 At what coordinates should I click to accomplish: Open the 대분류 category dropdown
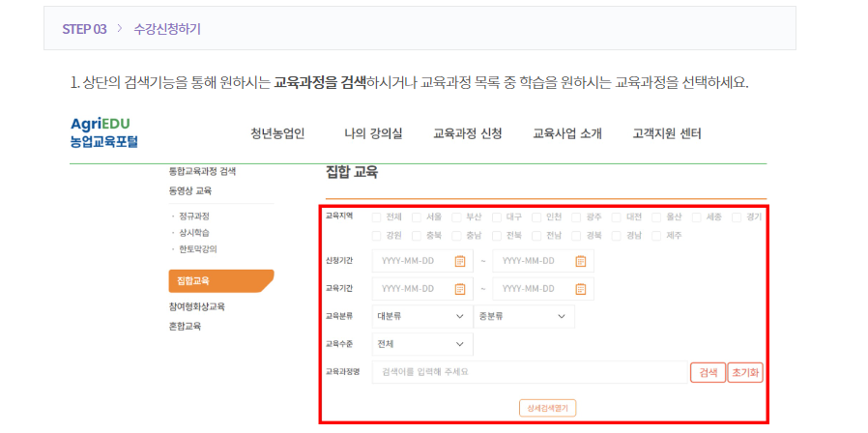click(422, 316)
